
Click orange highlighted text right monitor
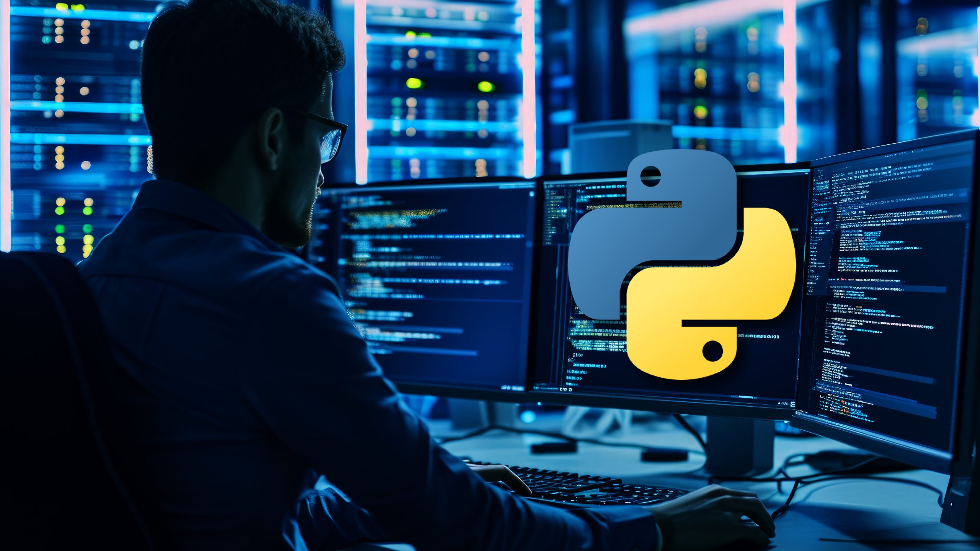pos(845,414)
